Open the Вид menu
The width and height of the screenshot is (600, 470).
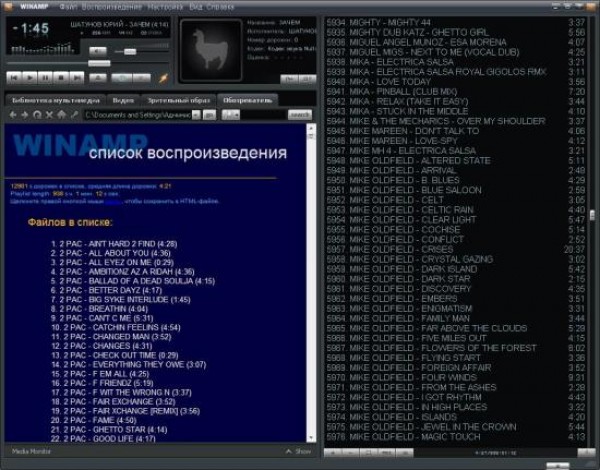pos(196,7)
